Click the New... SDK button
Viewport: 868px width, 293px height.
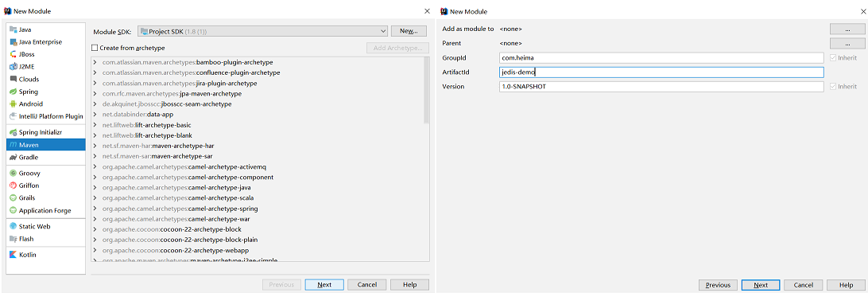409,31
